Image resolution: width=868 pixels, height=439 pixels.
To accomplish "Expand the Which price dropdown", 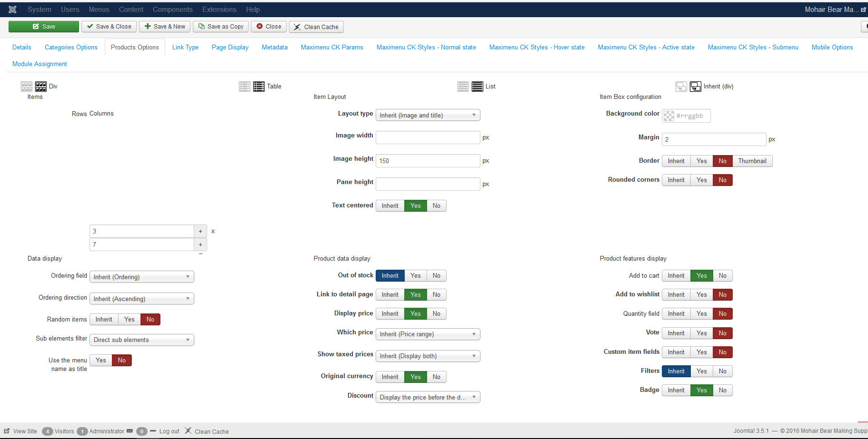I will [428, 334].
